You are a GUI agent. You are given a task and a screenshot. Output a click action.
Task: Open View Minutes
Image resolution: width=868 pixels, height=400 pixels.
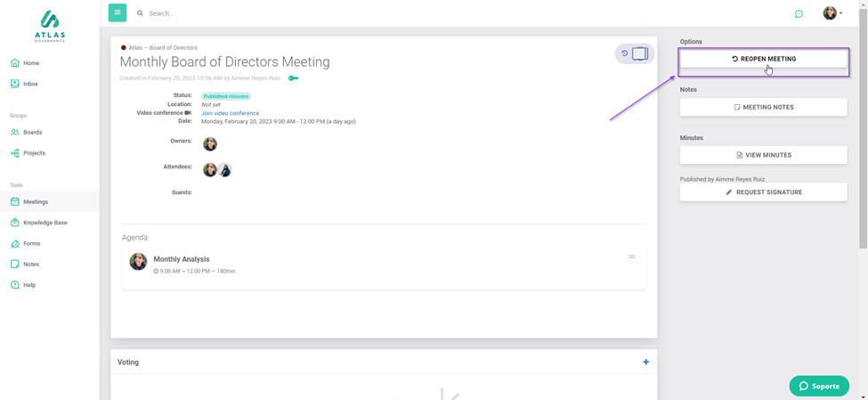[763, 155]
